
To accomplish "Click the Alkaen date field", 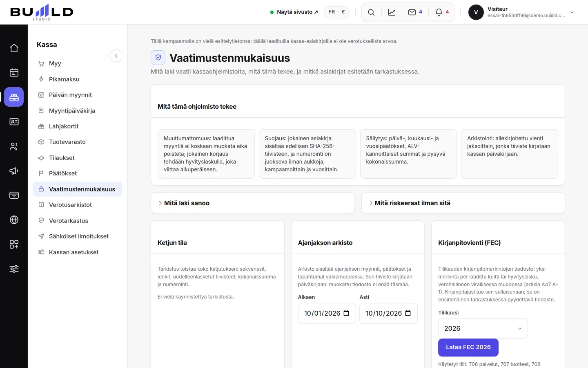I will [327, 313].
